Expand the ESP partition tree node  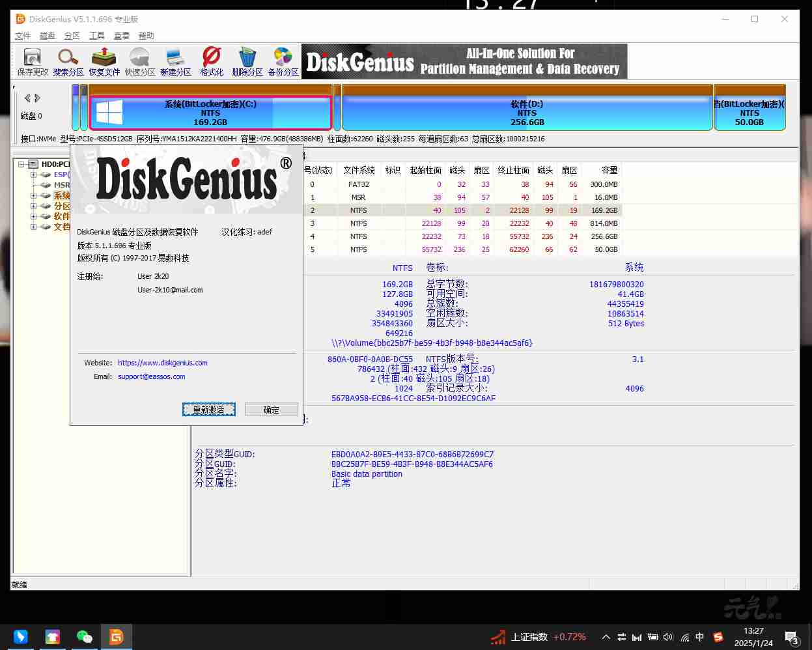pos(33,175)
